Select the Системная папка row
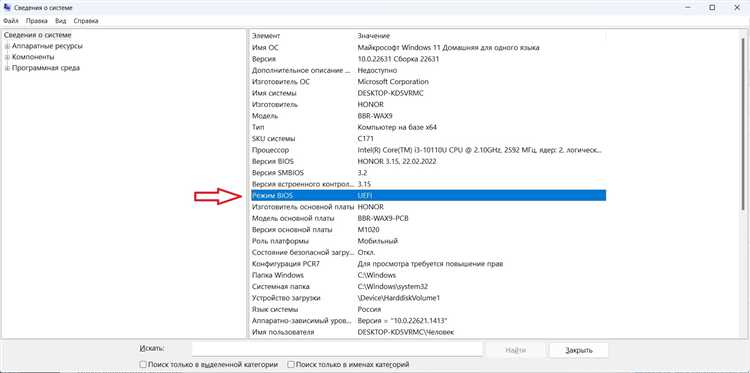 428,287
